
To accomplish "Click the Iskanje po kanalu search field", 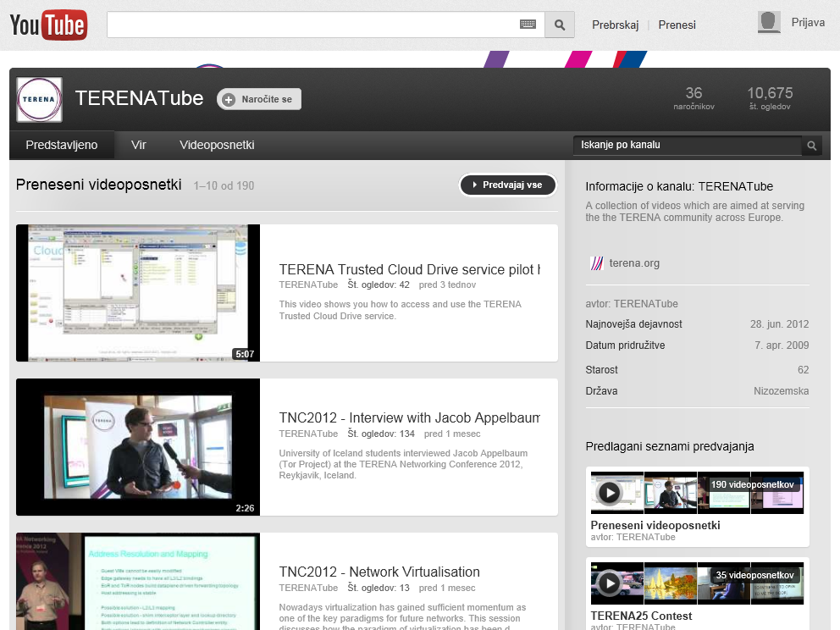I will click(x=686, y=146).
